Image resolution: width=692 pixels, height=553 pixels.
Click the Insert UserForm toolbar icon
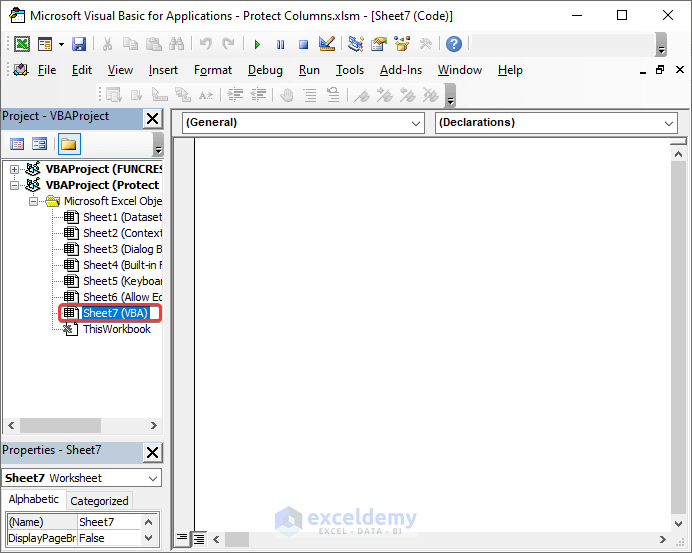[x=45, y=44]
